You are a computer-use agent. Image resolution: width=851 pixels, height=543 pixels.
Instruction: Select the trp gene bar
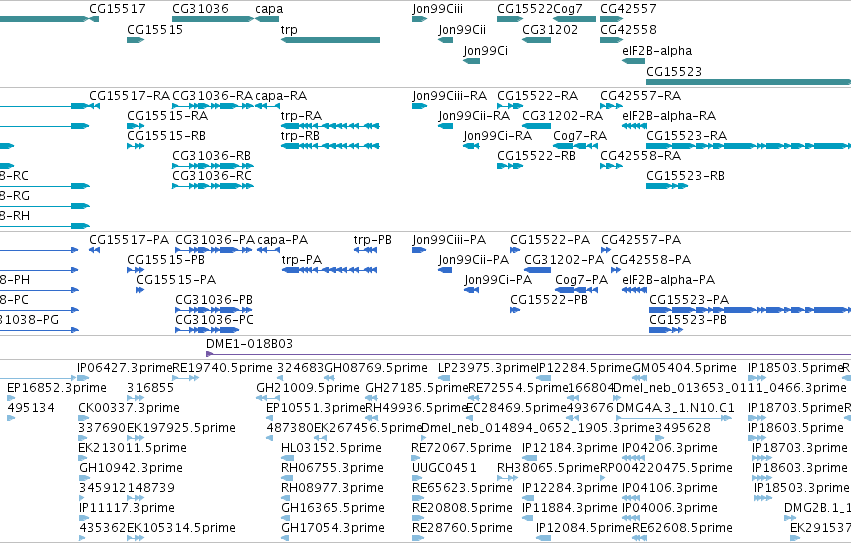[x=331, y=40]
